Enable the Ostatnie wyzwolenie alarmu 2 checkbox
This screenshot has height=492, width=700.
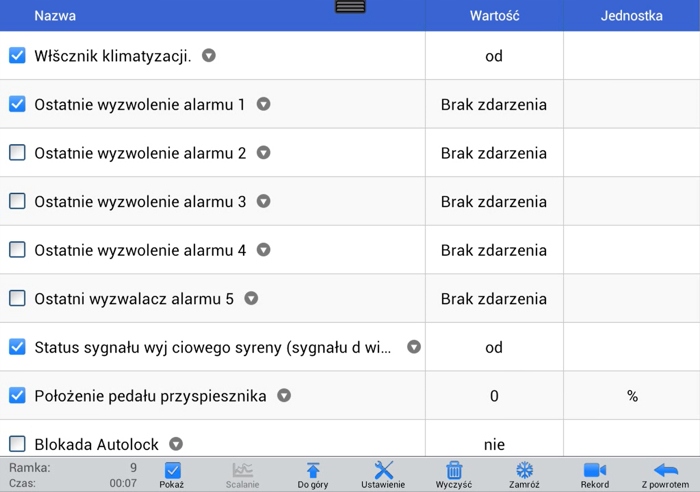[17, 153]
